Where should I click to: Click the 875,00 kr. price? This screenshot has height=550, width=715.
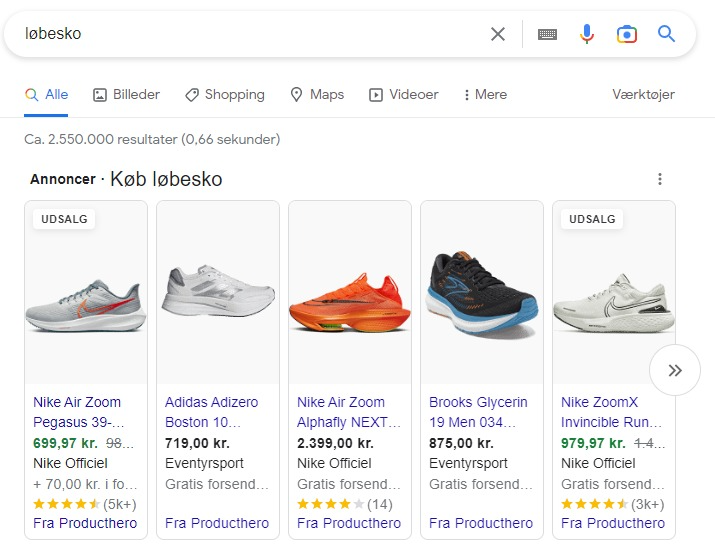click(461, 443)
